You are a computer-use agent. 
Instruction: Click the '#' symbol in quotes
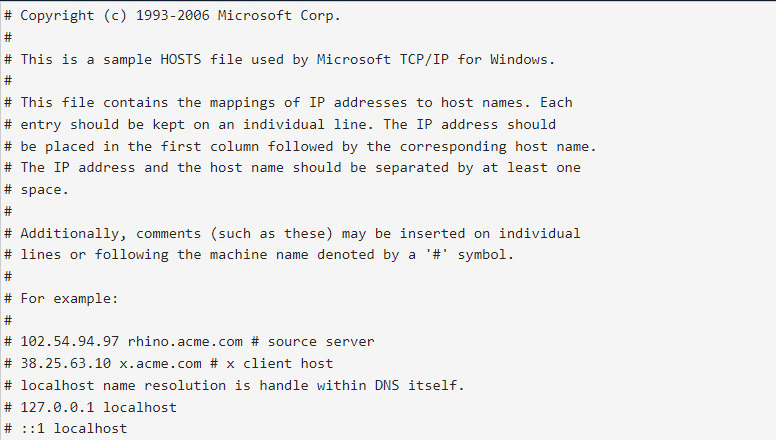pos(436,255)
